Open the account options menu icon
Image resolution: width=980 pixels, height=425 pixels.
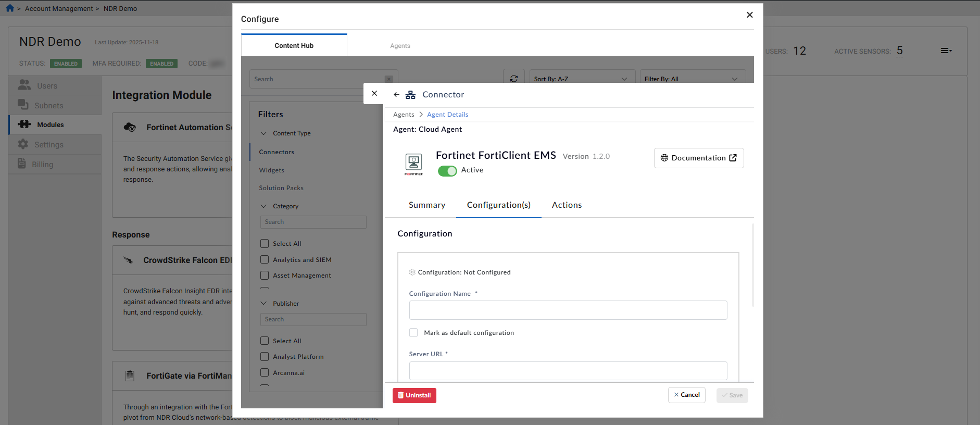946,51
